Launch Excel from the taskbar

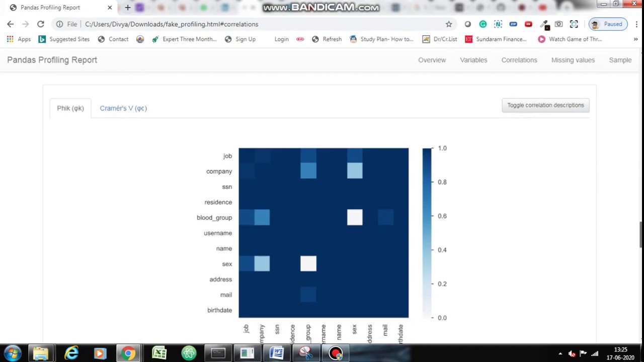click(x=159, y=353)
